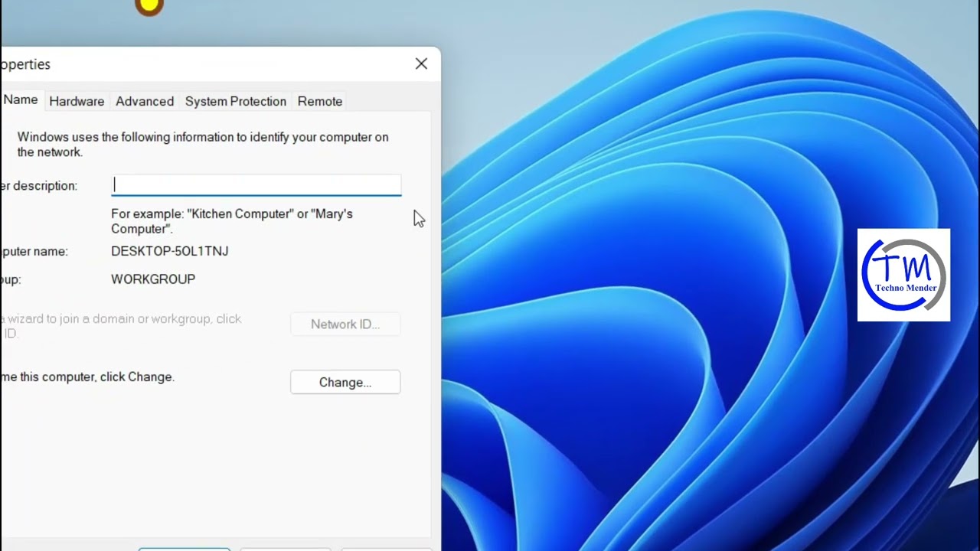Screen dimensions: 980x551
Task: Click the "Windows uses the following information" text
Action: click(203, 145)
